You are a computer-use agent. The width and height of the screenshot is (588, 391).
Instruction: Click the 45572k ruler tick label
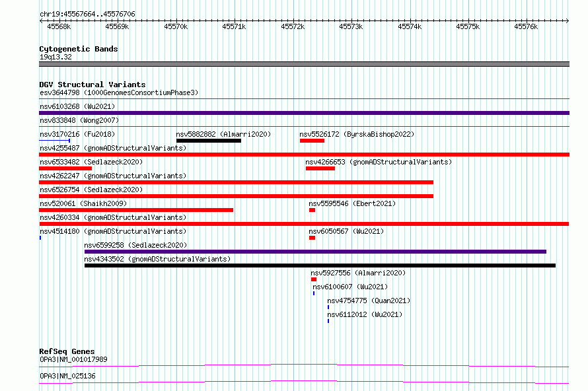coord(293,26)
